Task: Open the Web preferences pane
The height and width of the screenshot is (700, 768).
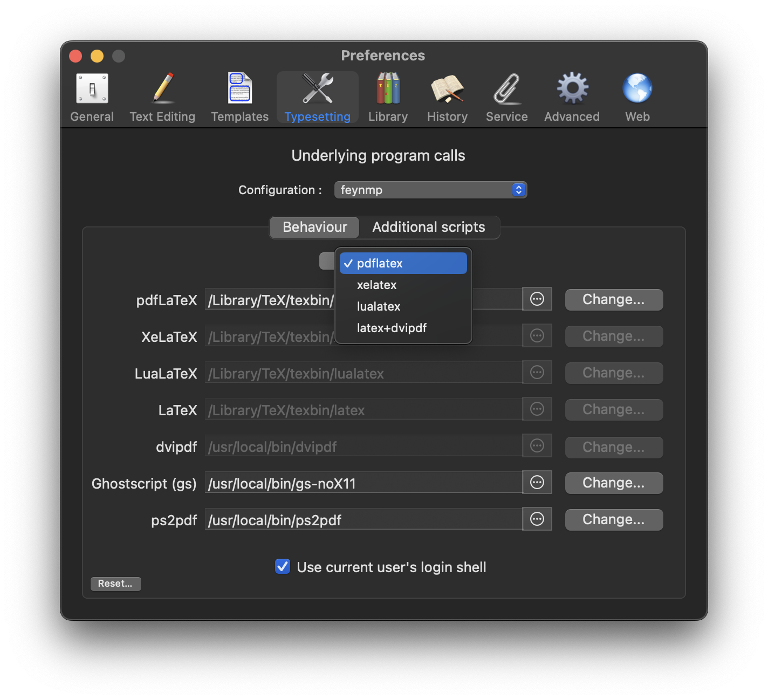Action: pos(637,96)
